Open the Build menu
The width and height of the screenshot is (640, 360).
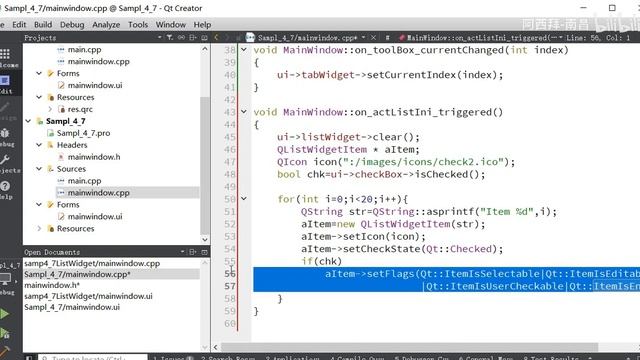coord(43,24)
